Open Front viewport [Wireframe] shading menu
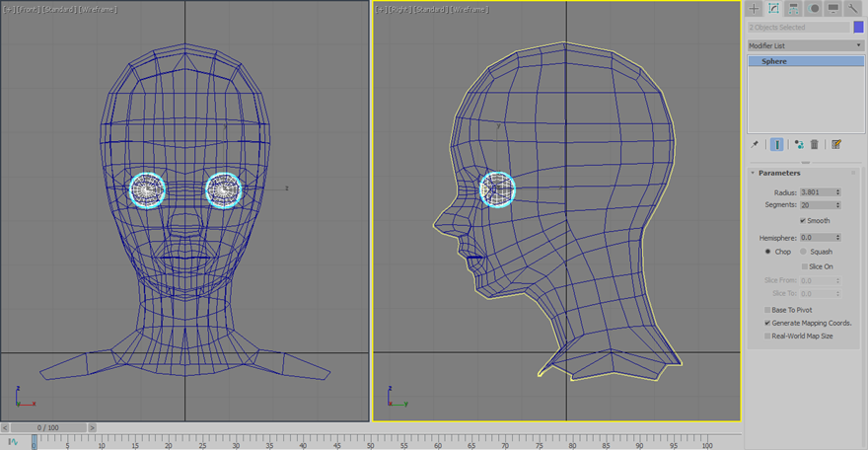This screenshot has height=450, width=868. pos(98,10)
